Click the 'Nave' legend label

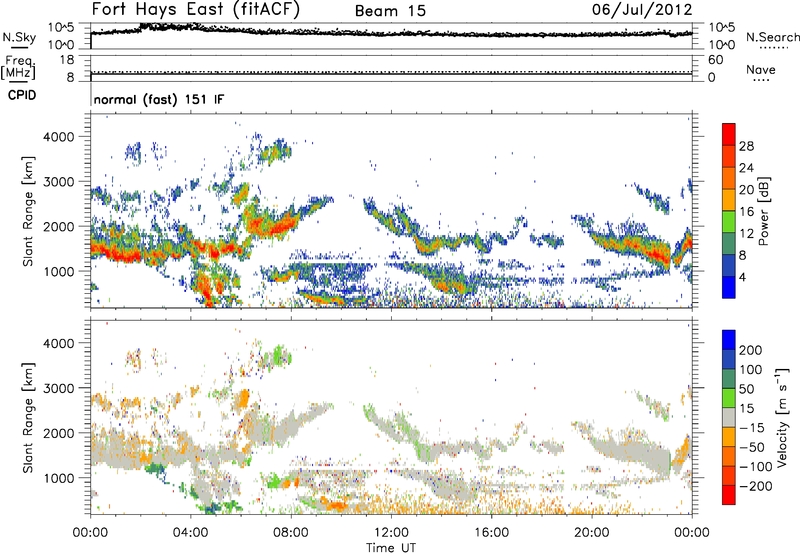761,70
